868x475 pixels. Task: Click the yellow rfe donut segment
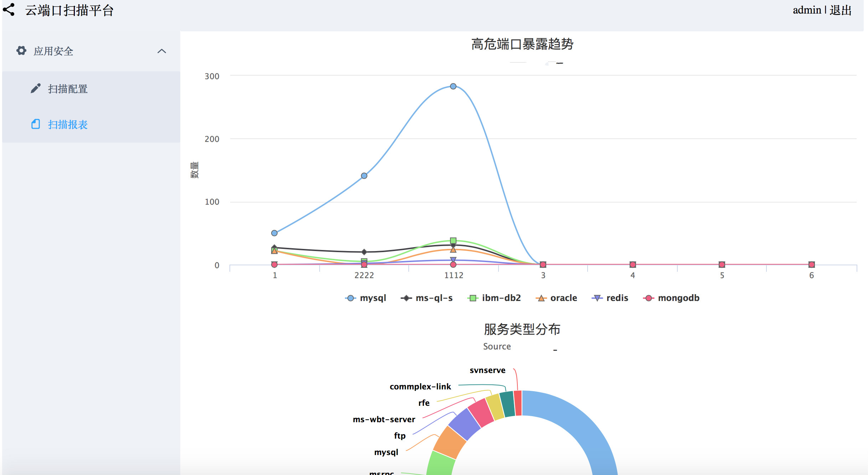pyautogui.click(x=495, y=407)
